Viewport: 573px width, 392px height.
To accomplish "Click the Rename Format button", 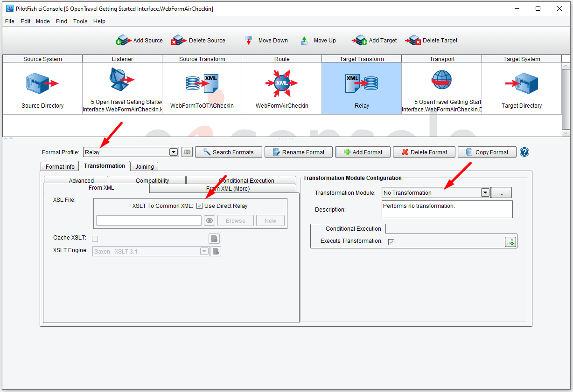I will pos(299,152).
